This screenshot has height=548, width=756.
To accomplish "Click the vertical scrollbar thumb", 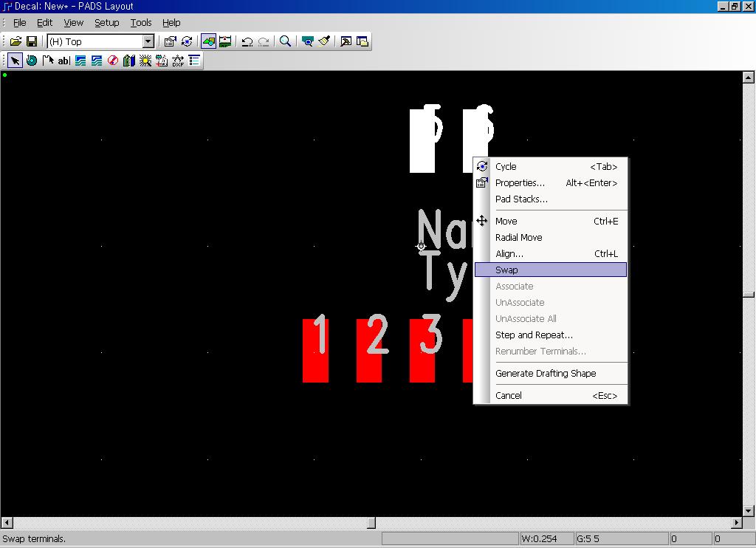I will (x=749, y=294).
